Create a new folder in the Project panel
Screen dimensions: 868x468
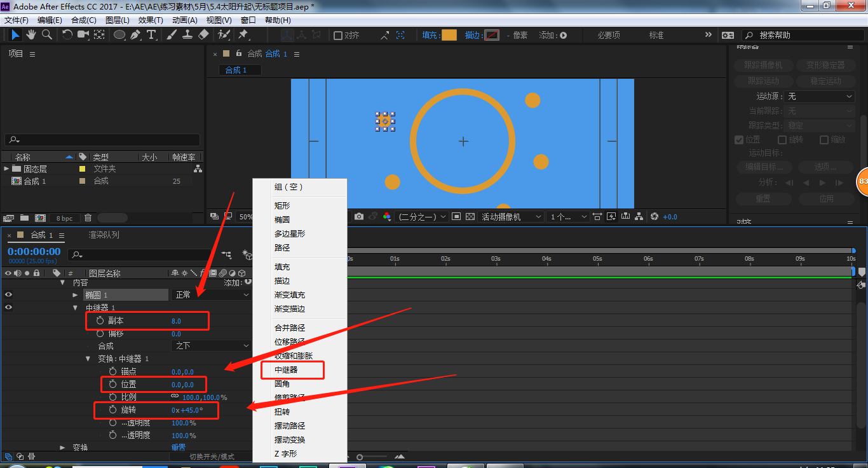24,218
